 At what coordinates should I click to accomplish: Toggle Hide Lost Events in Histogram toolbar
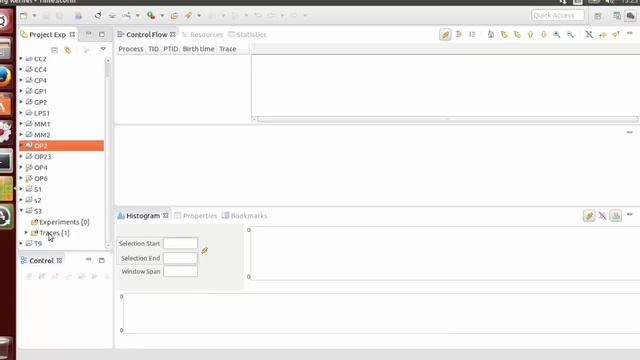602,216
